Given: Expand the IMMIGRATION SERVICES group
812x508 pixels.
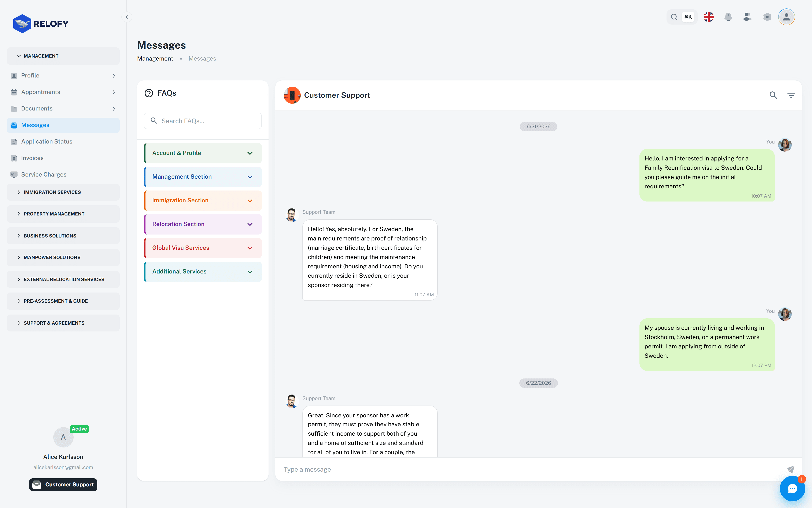Looking at the screenshot, I should click(63, 192).
